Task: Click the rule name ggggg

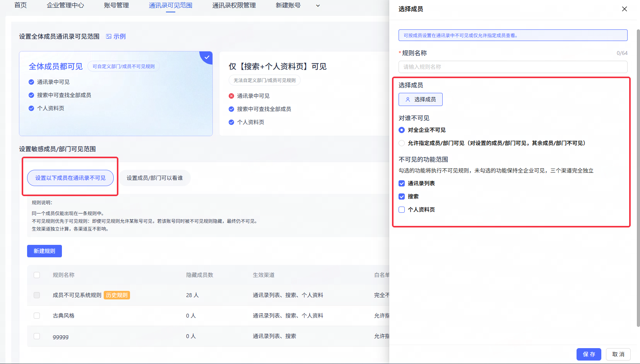Action: pos(61,337)
